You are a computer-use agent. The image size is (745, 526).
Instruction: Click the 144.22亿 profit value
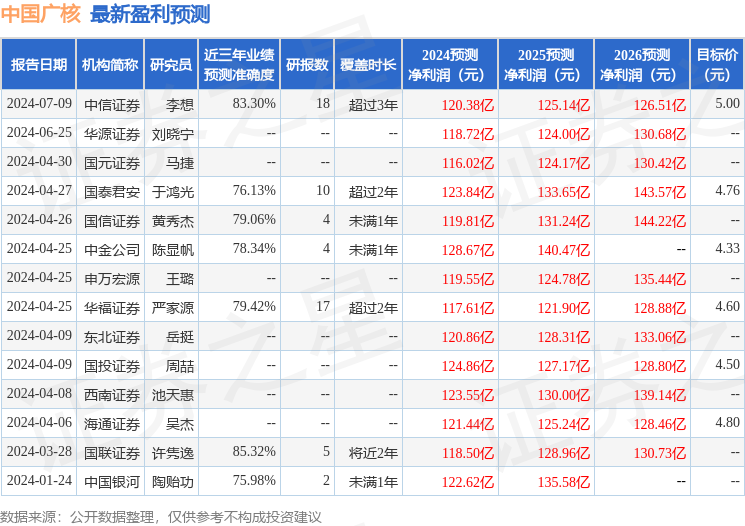point(660,221)
